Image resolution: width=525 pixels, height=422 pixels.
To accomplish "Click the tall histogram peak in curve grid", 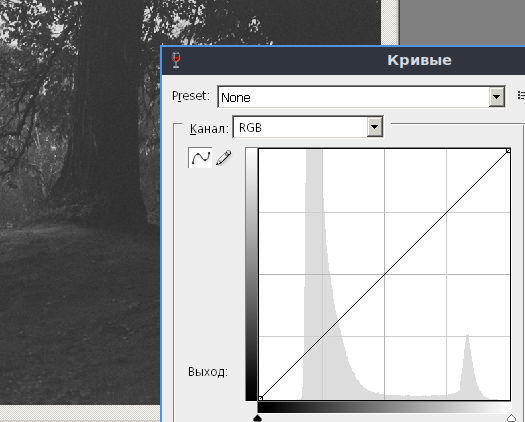I will point(314,275).
